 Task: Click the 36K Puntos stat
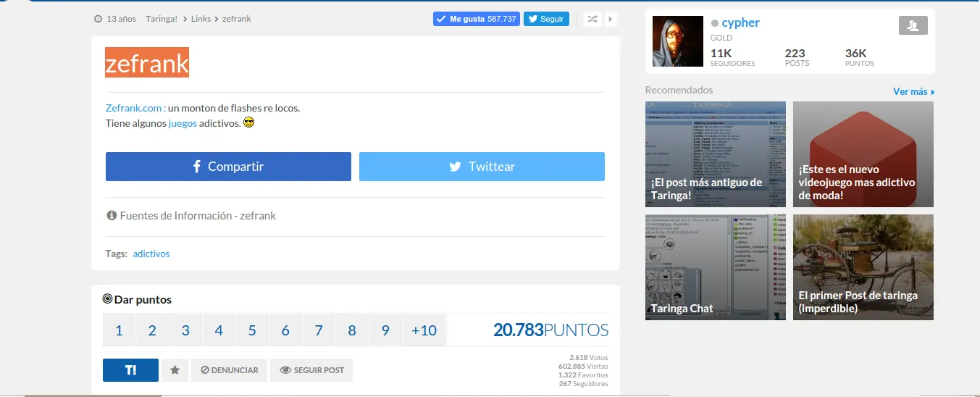click(860, 57)
